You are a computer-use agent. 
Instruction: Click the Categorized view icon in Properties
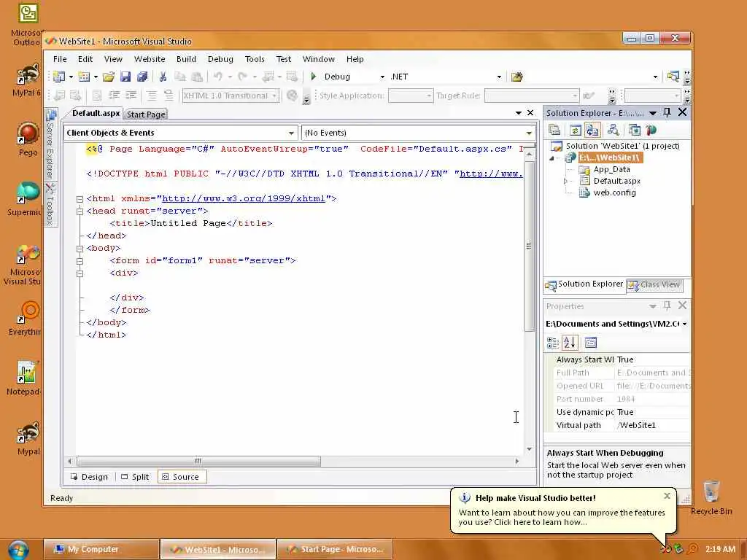pyautogui.click(x=553, y=343)
